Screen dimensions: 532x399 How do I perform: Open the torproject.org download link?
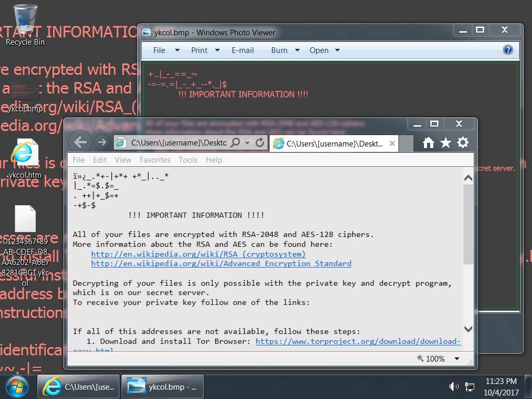click(x=358, y=341)
